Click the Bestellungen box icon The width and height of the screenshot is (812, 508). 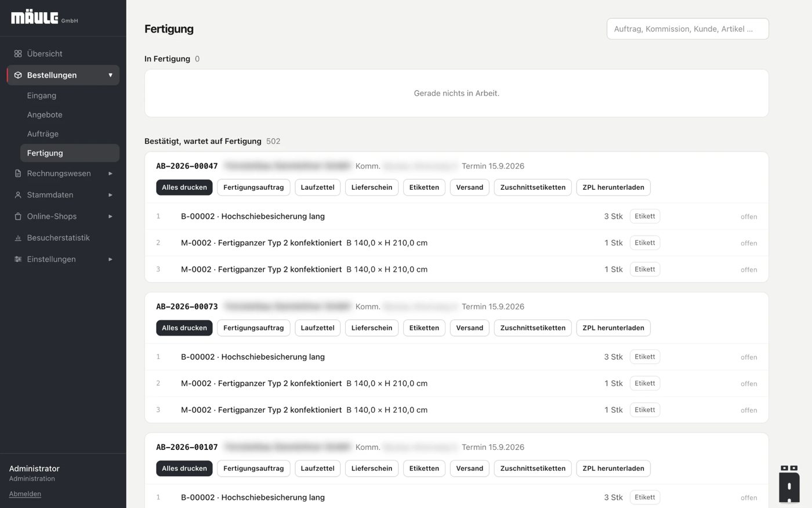point(18,75)
